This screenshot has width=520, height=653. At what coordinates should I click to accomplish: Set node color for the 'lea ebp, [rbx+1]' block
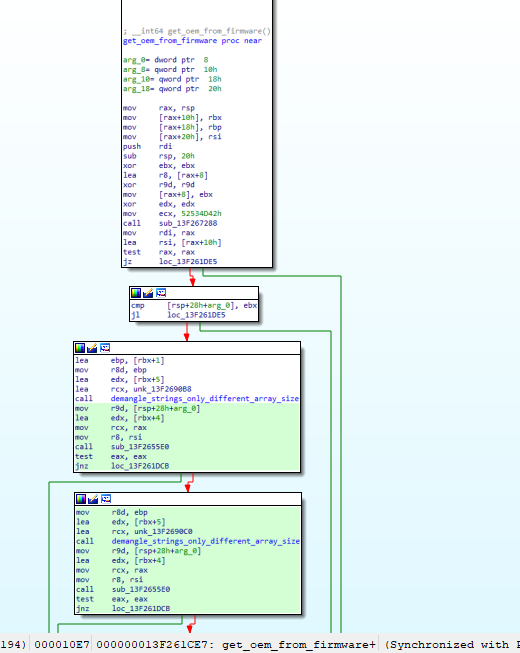tap(80, 348)
